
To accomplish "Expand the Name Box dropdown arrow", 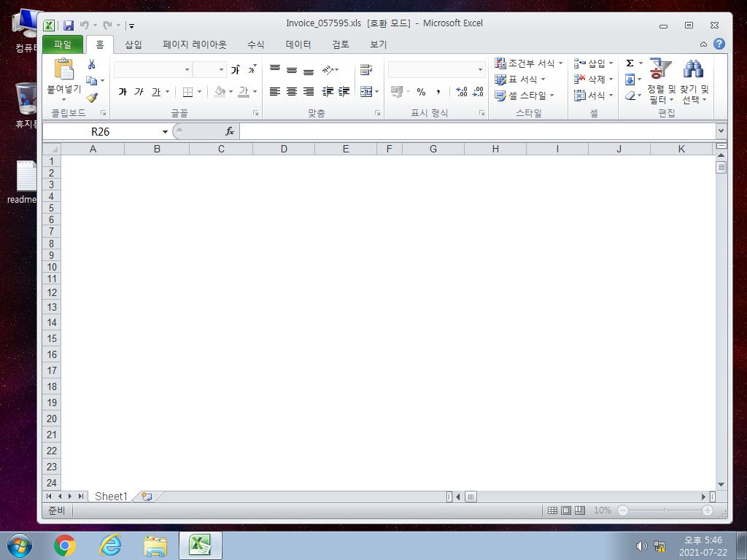I will click(x=165, y=131).
